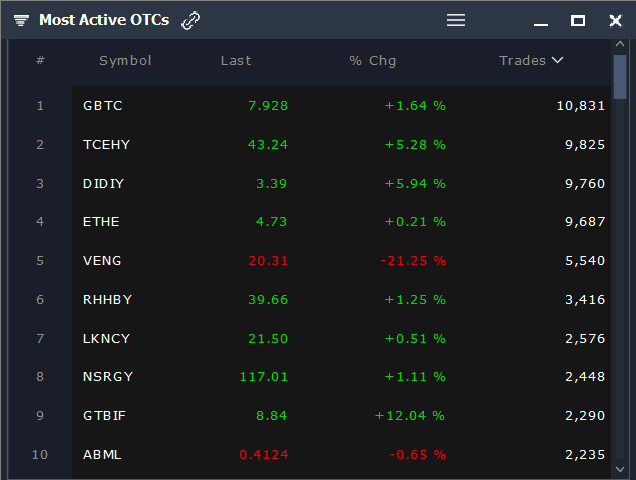Open the filter menu icon left of title
The width and height of the screenshot is (636, 480).
[x=21, y=20]
